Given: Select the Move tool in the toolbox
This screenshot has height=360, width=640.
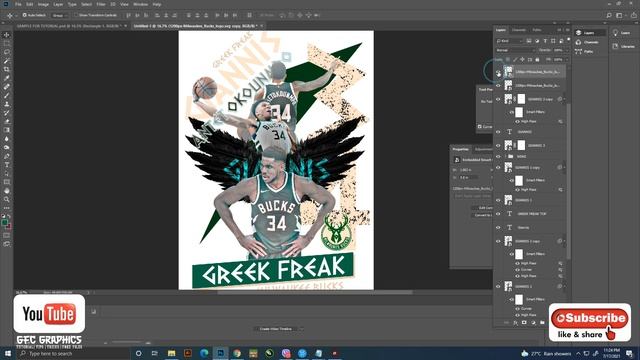Looking at the screenshot, I should 7,35.
